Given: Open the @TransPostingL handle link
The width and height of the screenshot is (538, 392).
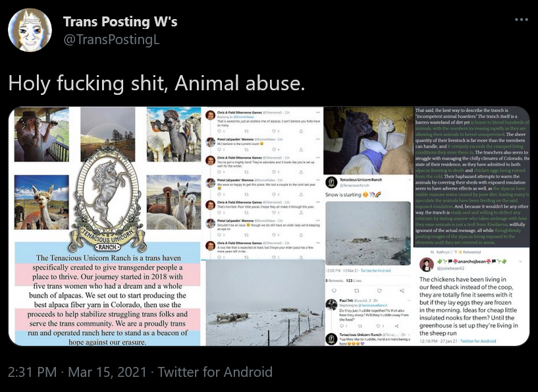Looking at the screenshot, I should pyautogui.click(x=111, y=40).
